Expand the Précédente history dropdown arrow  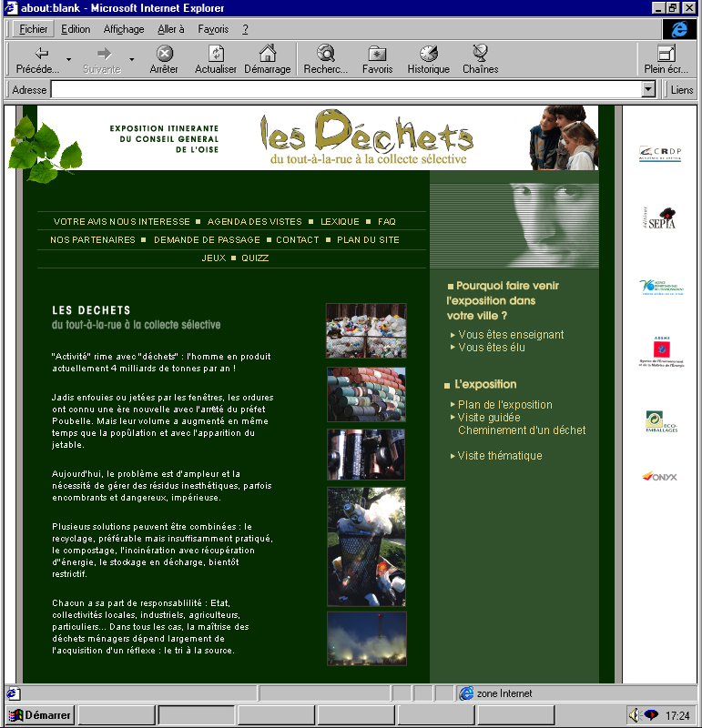click(x=68, y=60)
